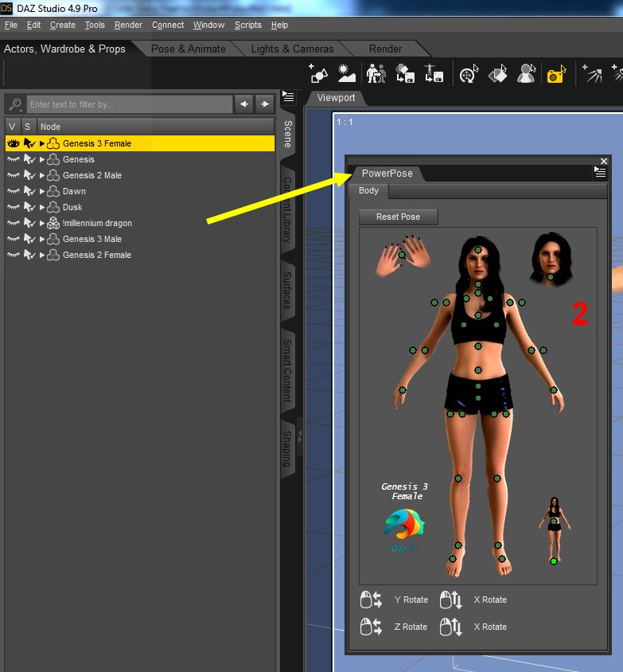
Task: Click the Dawn figure node icon
Action: click(53, 191)
